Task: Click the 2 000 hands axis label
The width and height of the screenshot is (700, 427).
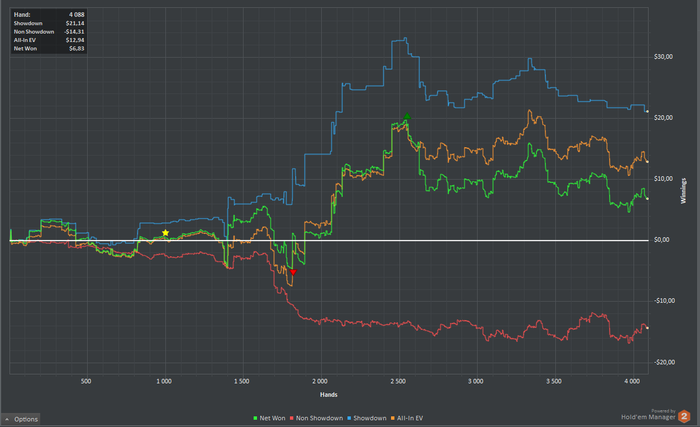Action: click(x=320, y=381)
